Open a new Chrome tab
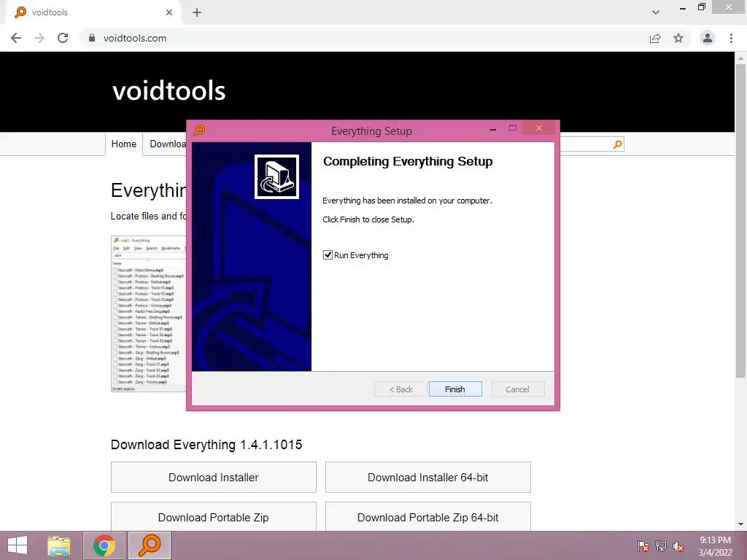Image resolution: width=747 pixels, height=560 pixels. coord(197,12)
